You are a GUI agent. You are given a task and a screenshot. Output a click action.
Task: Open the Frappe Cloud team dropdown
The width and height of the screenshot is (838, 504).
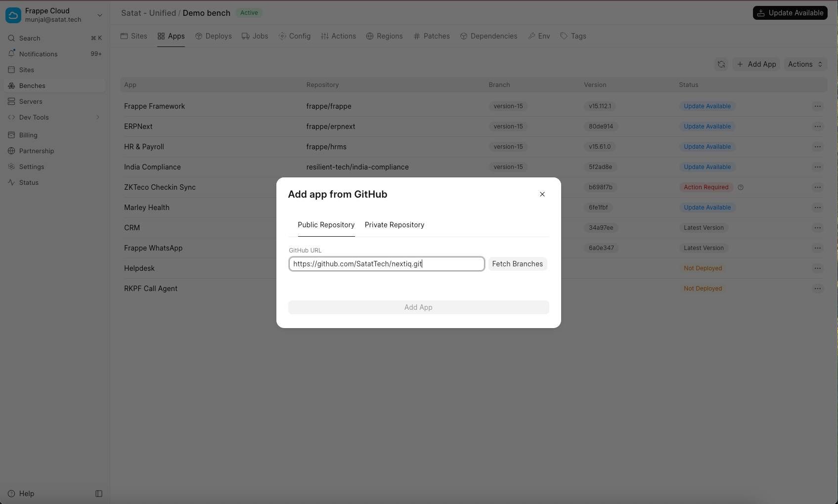[54, 15]
